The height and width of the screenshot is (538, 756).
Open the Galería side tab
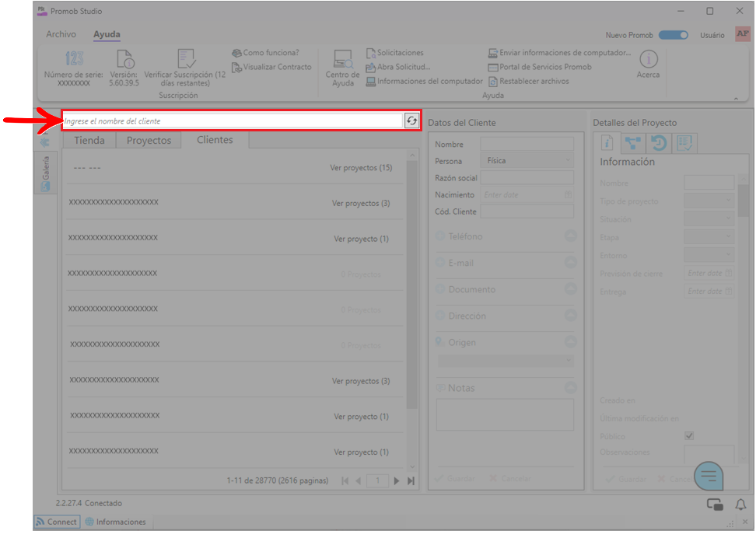coord(45,173)
